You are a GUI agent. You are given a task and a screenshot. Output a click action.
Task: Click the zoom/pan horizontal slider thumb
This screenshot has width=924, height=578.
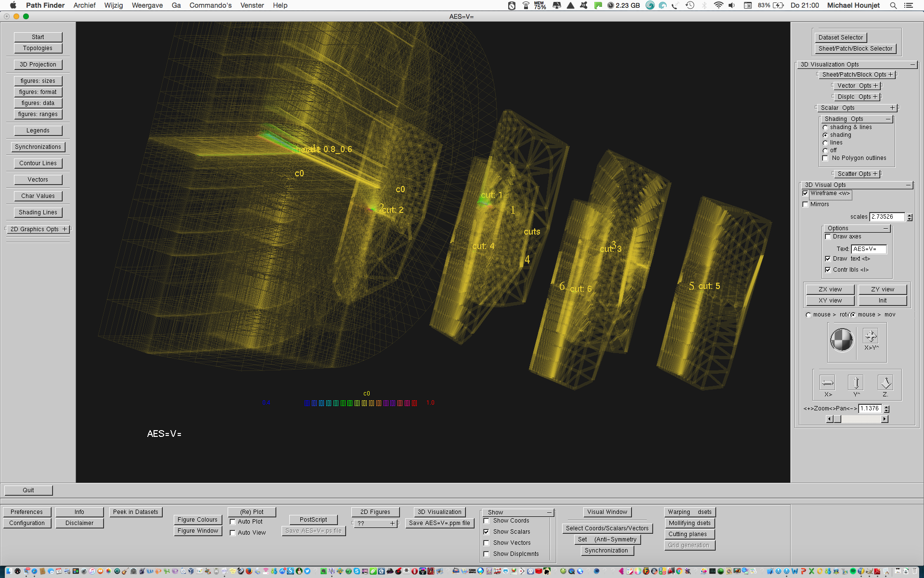pos(837,419)
